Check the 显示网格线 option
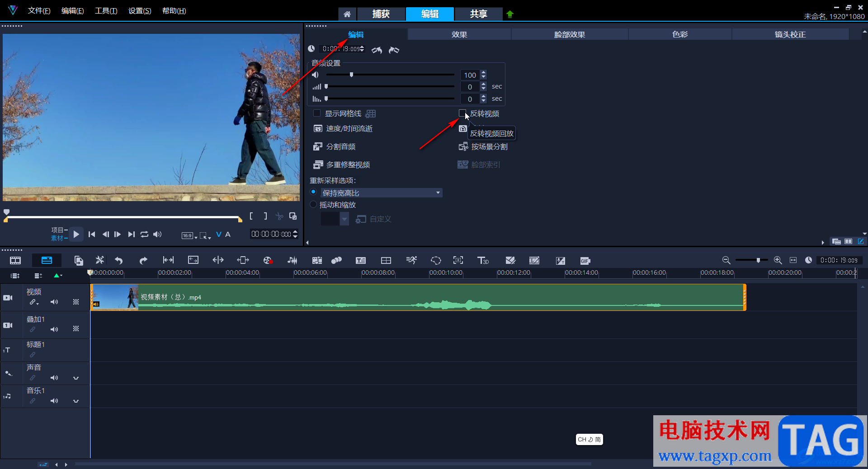Image resolution: width=868 pixels, height=469 pixels. tap(317, 113)
